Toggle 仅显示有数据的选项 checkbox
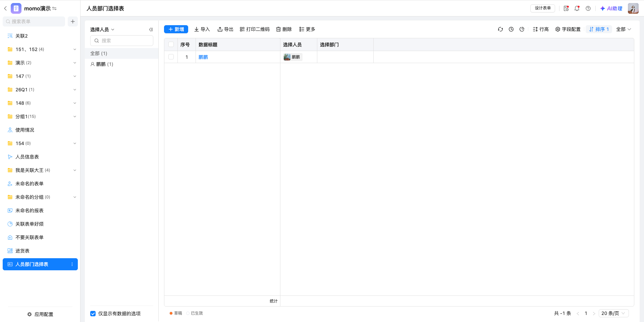The height and width of the screenshot is (322, 644). pos(93,314)
